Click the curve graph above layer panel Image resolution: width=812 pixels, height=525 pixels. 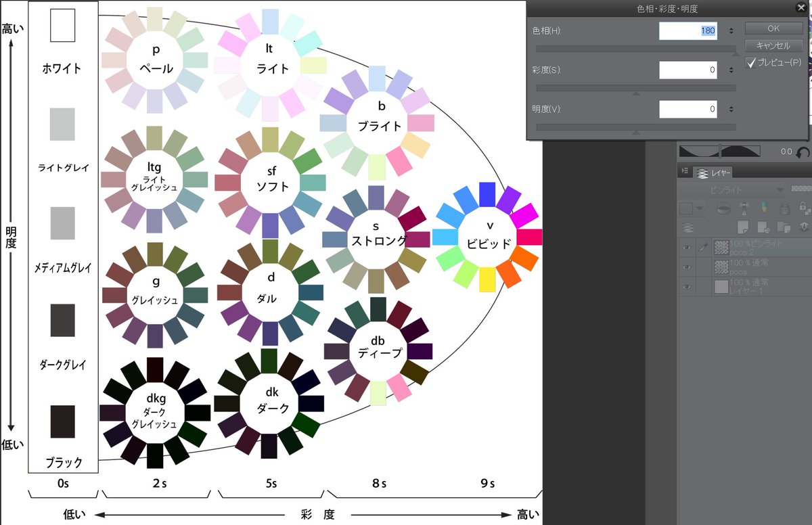(719, 151)
